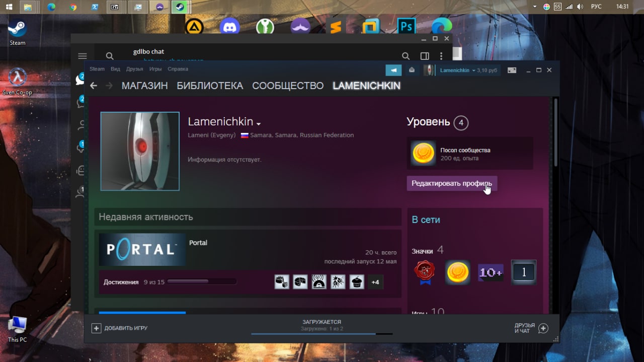Click the Добавить игру label
Screen dimensions: 644x362
[126, 328]
